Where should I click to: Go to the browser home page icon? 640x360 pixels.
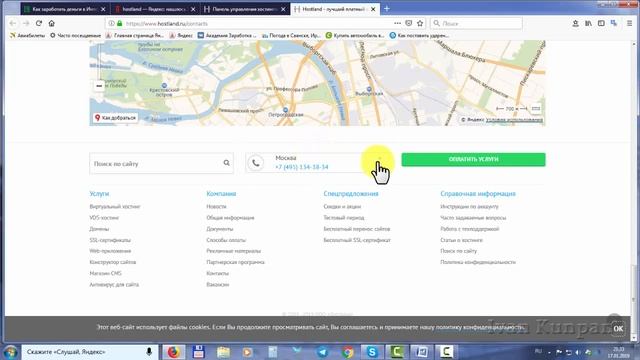pyautogui.click(x=51, y=24)
